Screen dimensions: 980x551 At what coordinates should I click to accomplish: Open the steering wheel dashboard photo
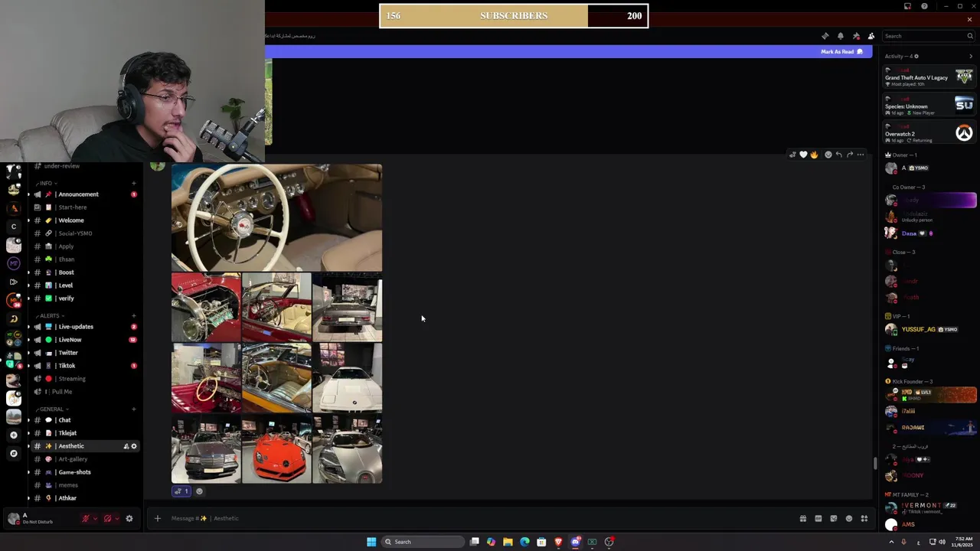pyautogui.click(x=276, y=217)
